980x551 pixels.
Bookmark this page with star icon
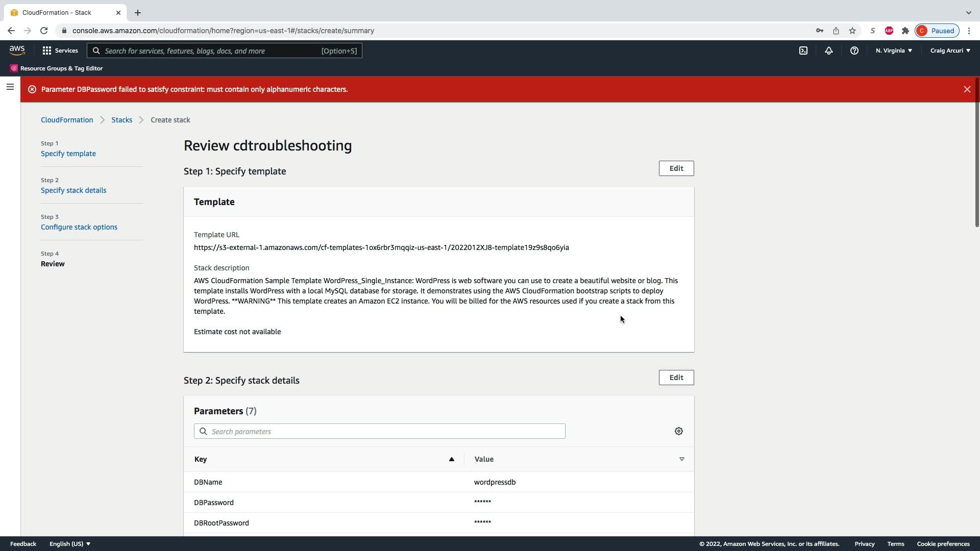pyautogui.click(x=852, y=31)
